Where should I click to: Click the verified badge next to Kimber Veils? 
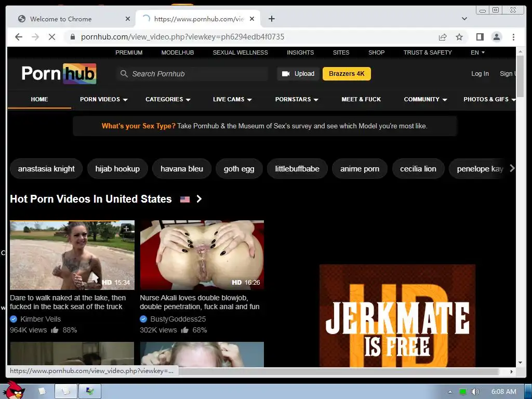pos(14,319)
